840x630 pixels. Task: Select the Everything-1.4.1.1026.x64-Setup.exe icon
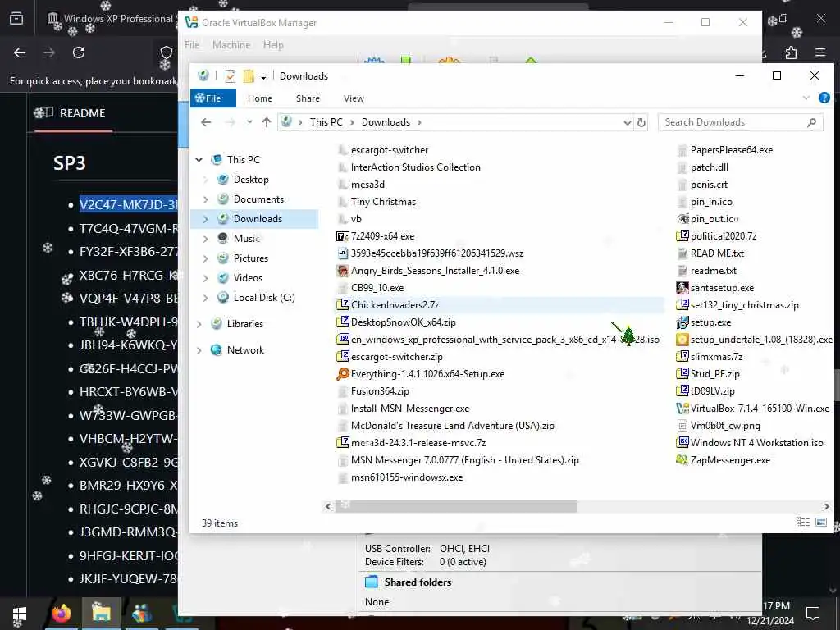click(x=342, y=374)
